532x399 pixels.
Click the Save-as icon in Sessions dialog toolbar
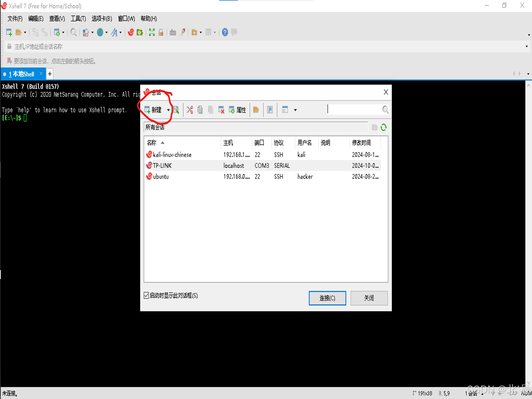tap(176, 110)
